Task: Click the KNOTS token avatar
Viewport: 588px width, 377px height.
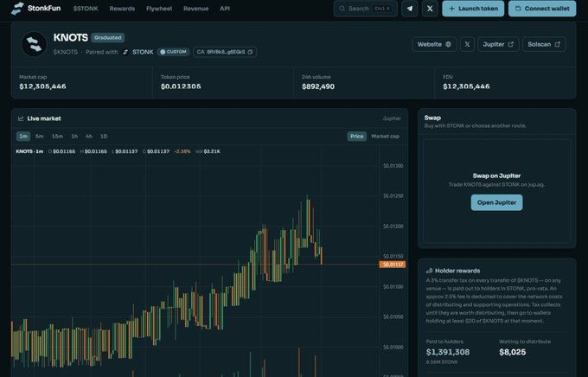Action: click(x=34, y=44)
